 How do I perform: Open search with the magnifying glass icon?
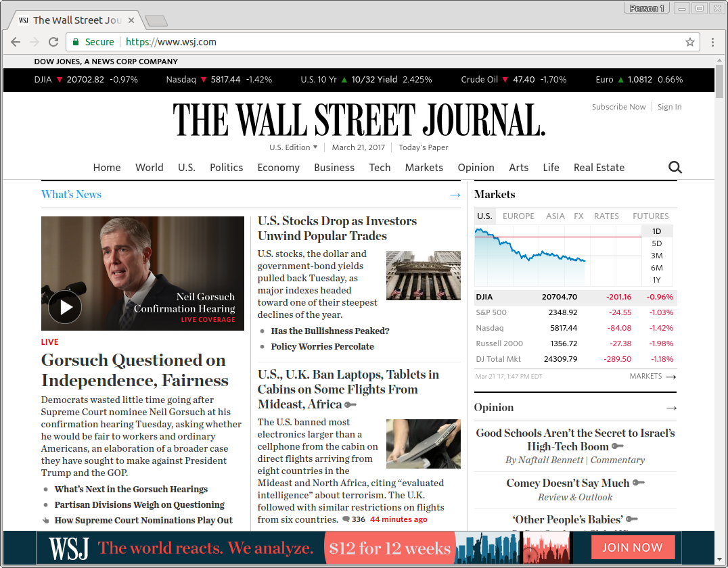coord(675,167)
